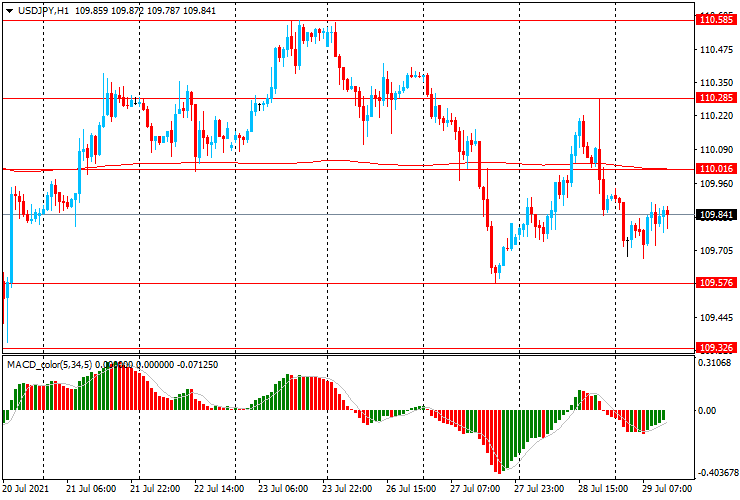Click the 109.960 price axis value
Screen dimensions: 740x500
pyautogui.click(x=716, y=183)
